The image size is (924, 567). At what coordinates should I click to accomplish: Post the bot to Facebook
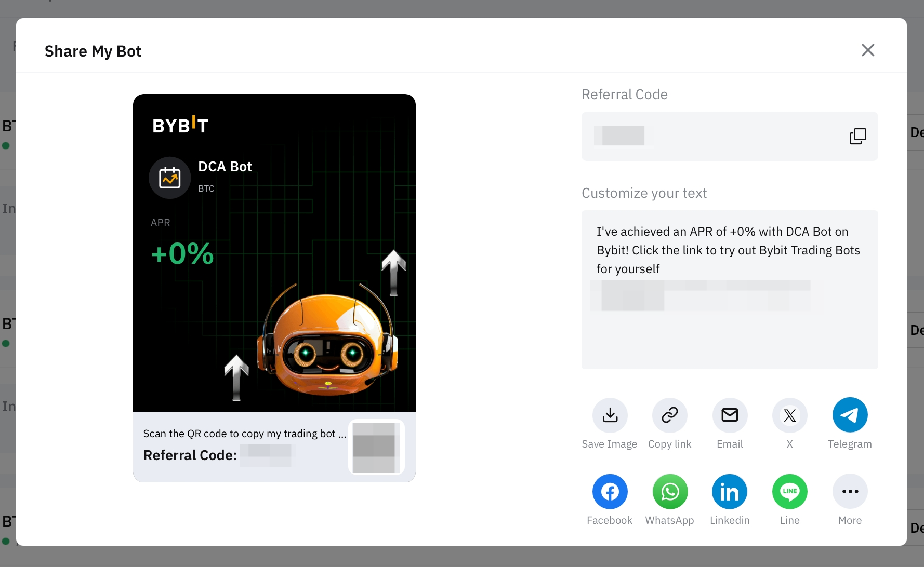point(610,492)
